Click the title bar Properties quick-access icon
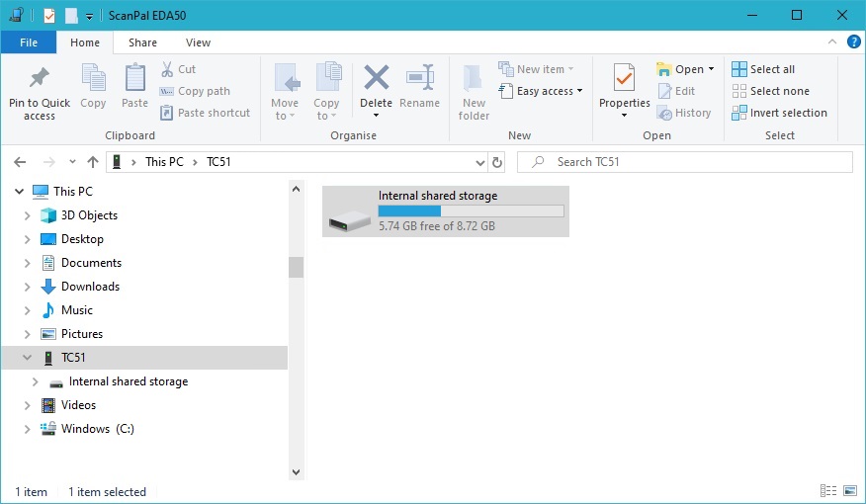 [x=49, y=16]
